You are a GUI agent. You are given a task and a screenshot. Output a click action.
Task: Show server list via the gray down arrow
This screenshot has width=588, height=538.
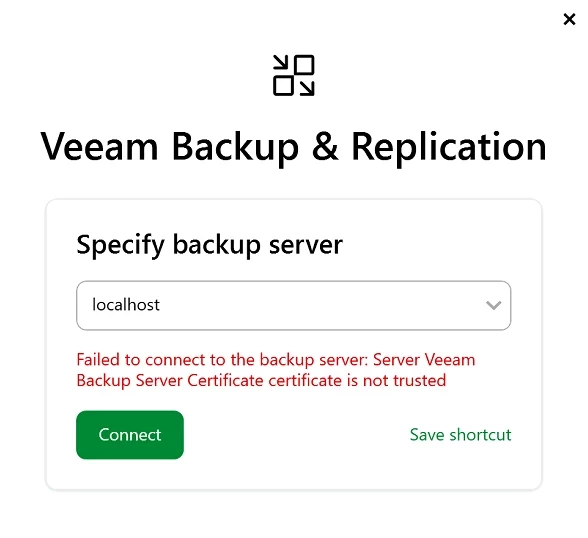pyautogui.click(x=493, y=305)
